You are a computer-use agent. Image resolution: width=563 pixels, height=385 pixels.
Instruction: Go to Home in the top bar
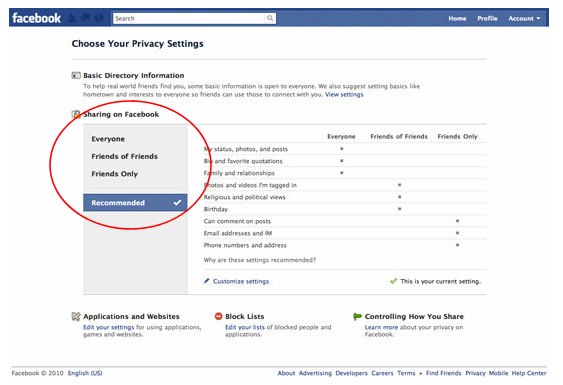457,18
